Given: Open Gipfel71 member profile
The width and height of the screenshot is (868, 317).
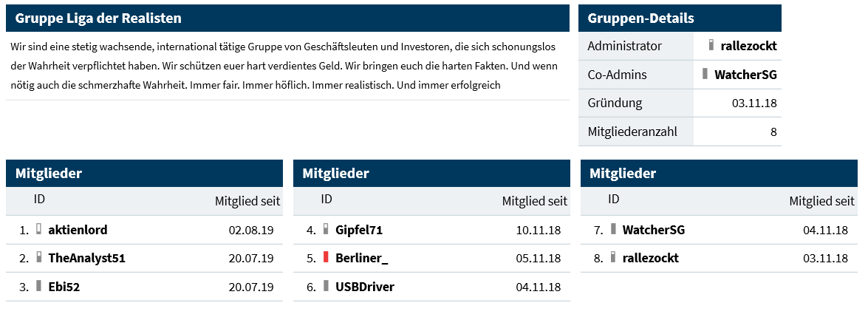Looking at the screenshot, I should [359, 230].
